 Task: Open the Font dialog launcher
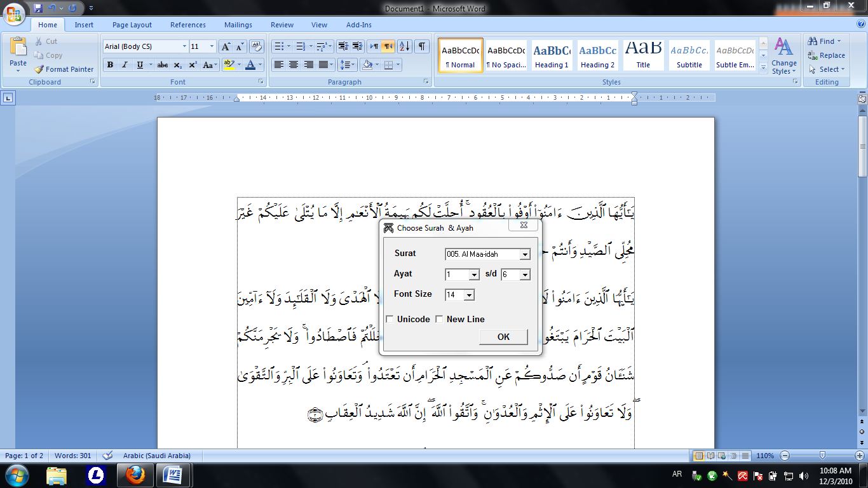[261, 82]
